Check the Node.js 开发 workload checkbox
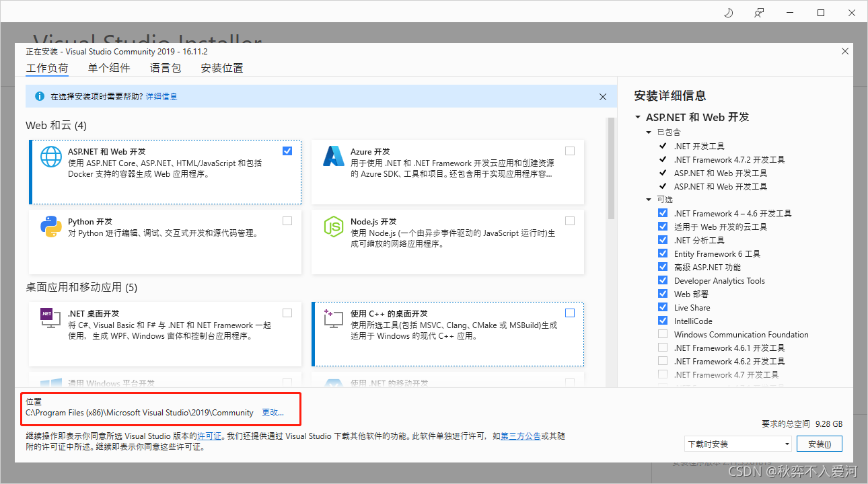The image size is (868, 484). (x=570, y=220)
